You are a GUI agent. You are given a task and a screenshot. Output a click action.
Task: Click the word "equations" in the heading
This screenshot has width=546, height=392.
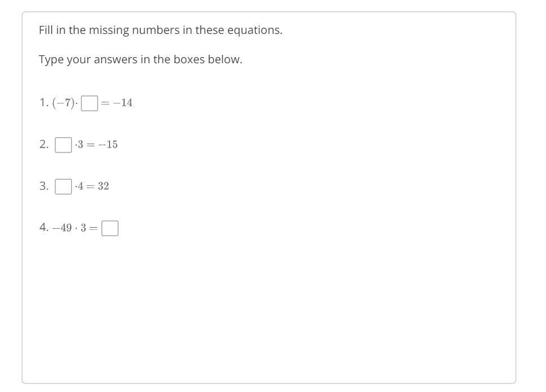[x=255, y=31]
